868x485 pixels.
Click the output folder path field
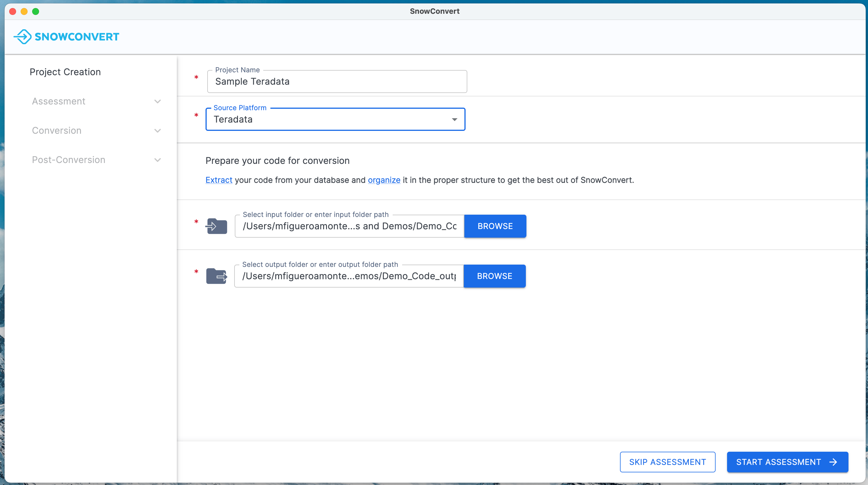tap(348, 276)
